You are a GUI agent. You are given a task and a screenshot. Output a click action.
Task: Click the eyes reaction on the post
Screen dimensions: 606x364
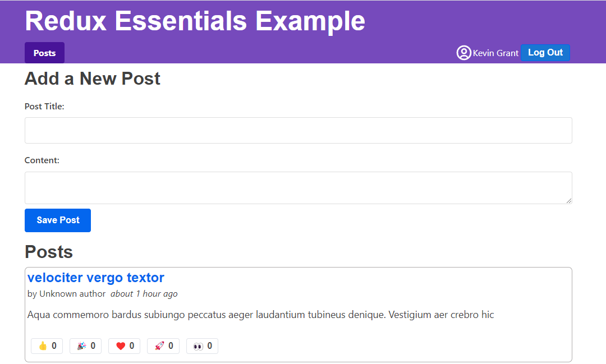click(x=201, y=345)
